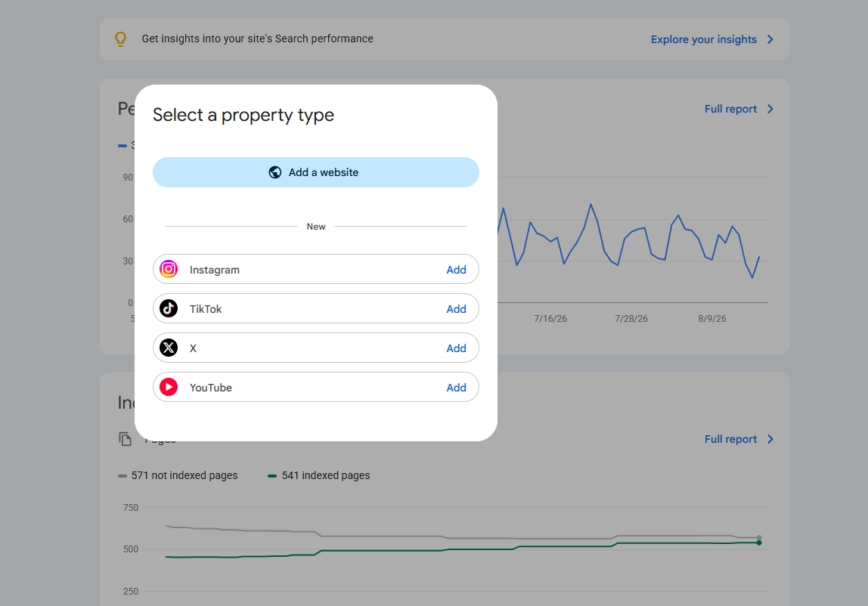Select the 571 not indexed pages legend
Viewport: 868px width, 606px height.
click(178, 475)
